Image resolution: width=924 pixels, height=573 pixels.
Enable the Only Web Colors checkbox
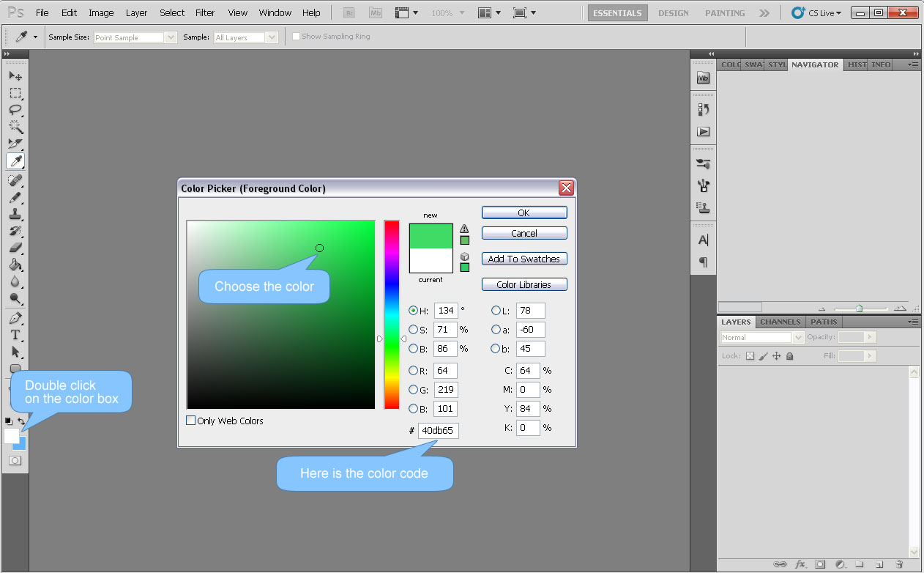point(190,420)
